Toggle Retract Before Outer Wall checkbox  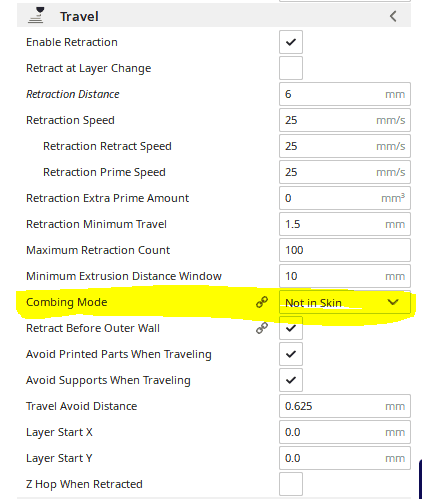coord(291,328)
